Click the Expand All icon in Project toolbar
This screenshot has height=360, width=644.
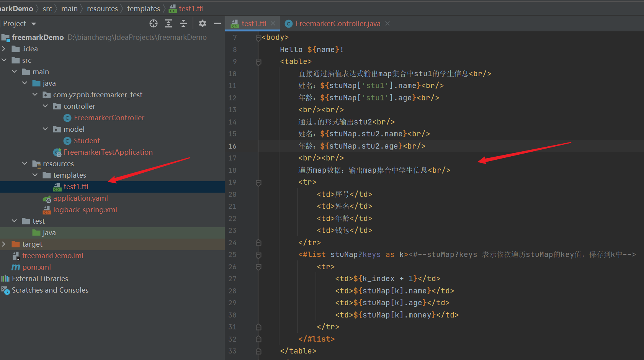pos(168,23)
